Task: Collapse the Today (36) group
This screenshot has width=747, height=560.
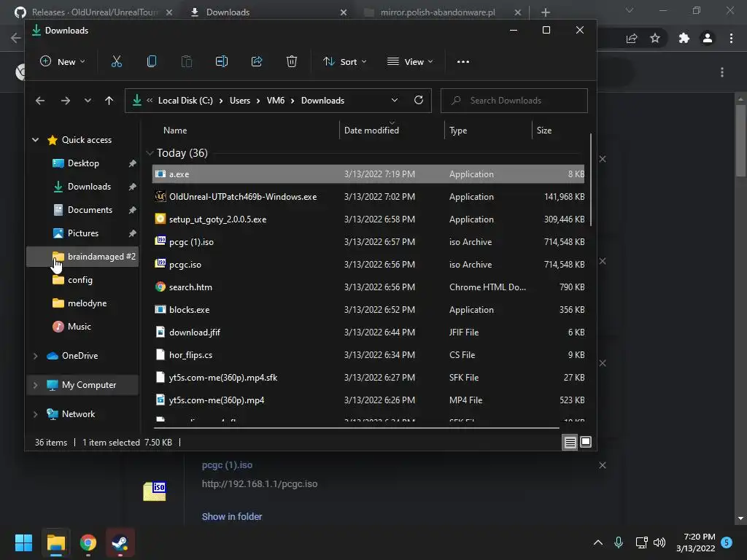Action: pos(150,153)
